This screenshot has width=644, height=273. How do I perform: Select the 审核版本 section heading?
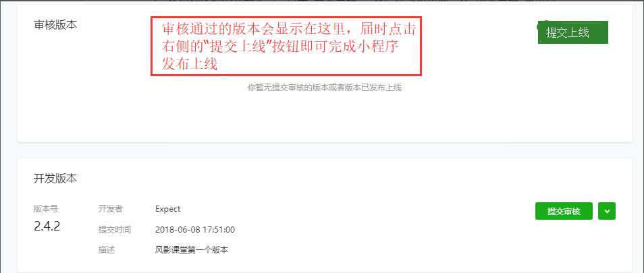coord(55,24)
